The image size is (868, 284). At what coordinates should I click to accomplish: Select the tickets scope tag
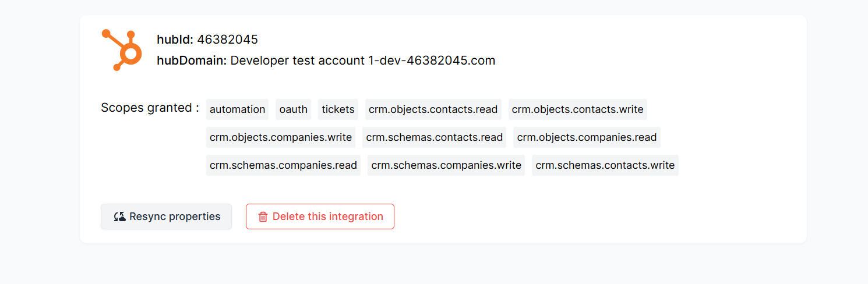coord(338,109)
